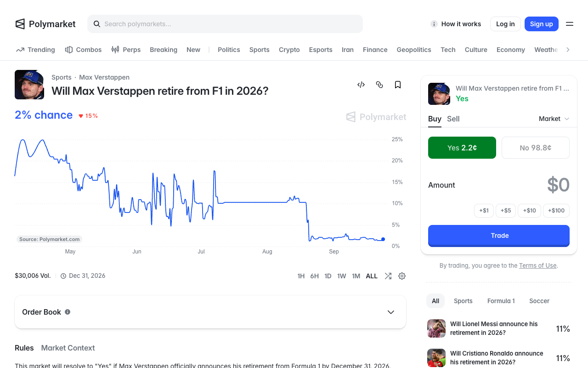Expand the Order Book section
This screenshot has height=368, width=588.
(210, 312)
